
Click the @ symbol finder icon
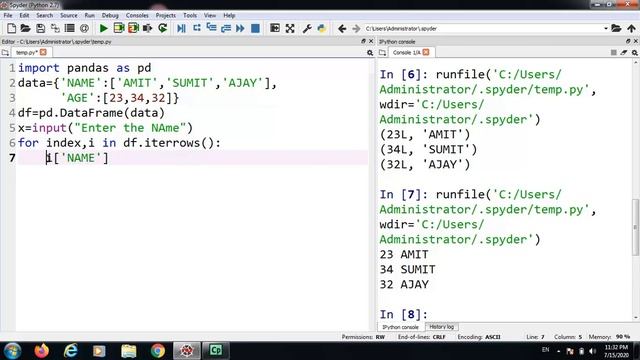pos(84,28)
